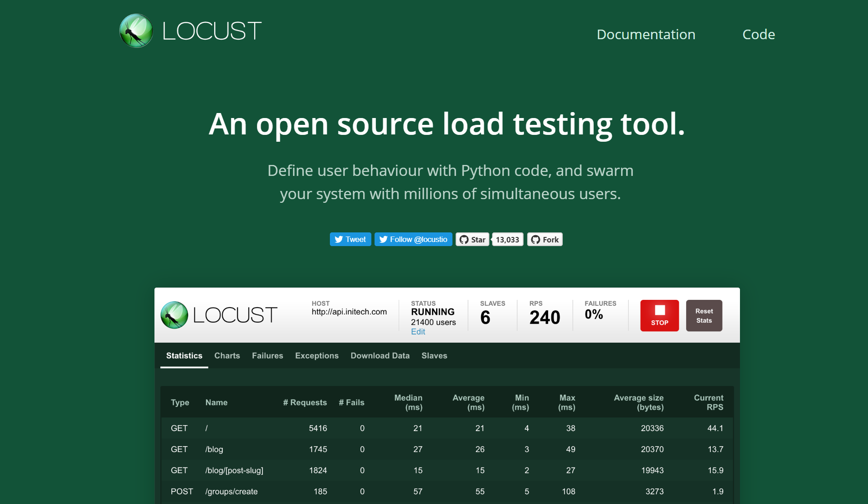Screen dimensions: 868x504
Task: Click the RUNNING status text
Action: coord(433,312)
